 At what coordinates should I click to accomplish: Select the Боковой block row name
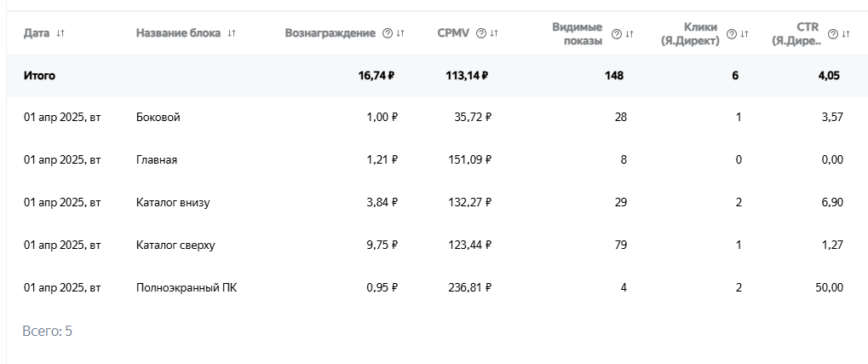pos(158,117)
